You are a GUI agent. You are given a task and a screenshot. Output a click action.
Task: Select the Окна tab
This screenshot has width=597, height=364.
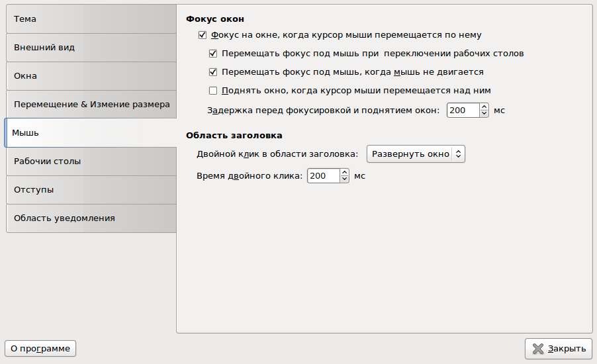pos(91,76)
